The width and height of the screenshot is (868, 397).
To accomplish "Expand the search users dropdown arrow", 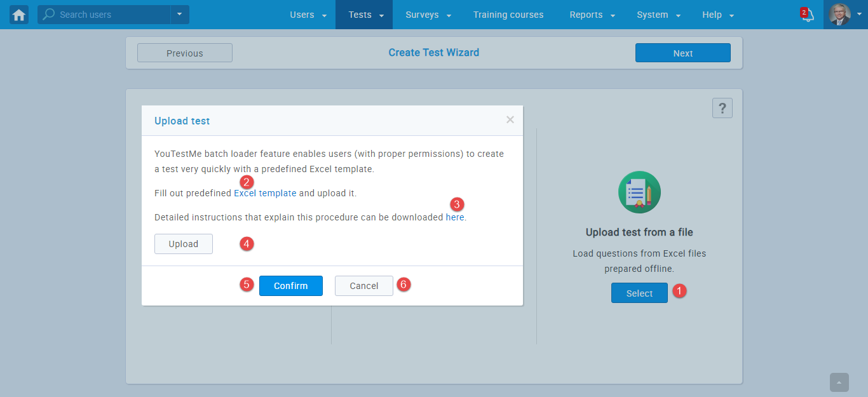I will point(180,15).
